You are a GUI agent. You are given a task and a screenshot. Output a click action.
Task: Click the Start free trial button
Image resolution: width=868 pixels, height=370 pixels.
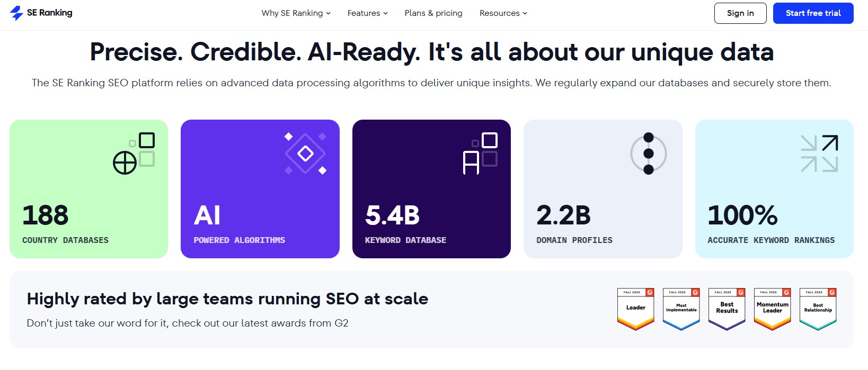(x=813, y=13)
